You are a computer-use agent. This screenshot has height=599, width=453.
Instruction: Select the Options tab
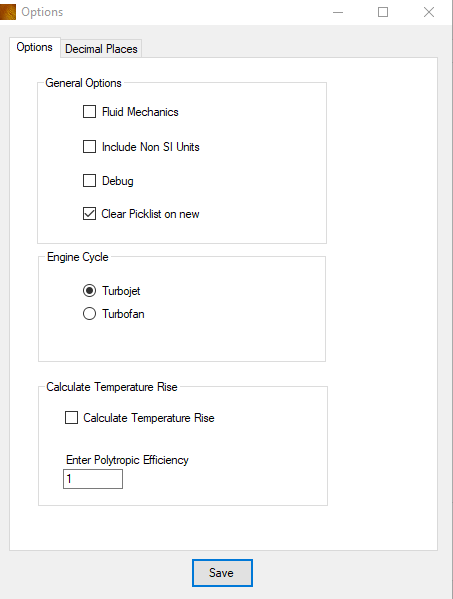click(x=34, y=47)
